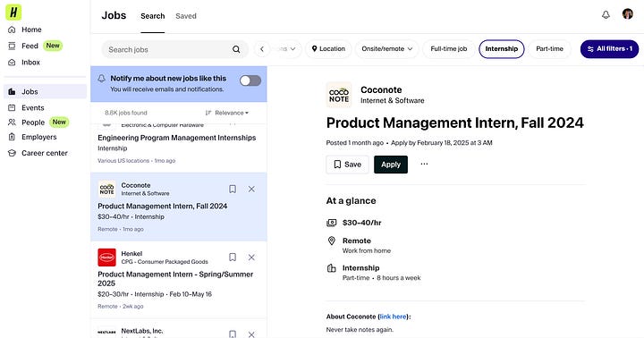644x338 pixels.
Task: Open the Career center
Action: click(x=45, y=153)
